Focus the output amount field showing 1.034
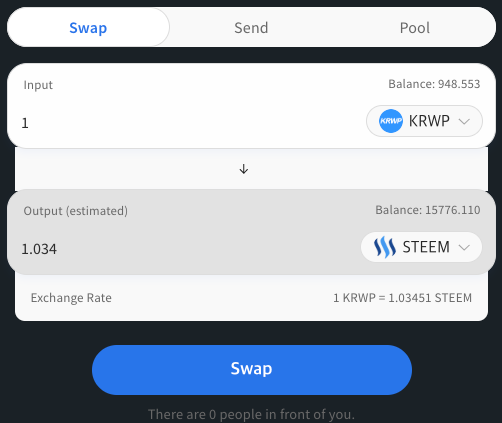502x423 pixels. pos(188,249)
